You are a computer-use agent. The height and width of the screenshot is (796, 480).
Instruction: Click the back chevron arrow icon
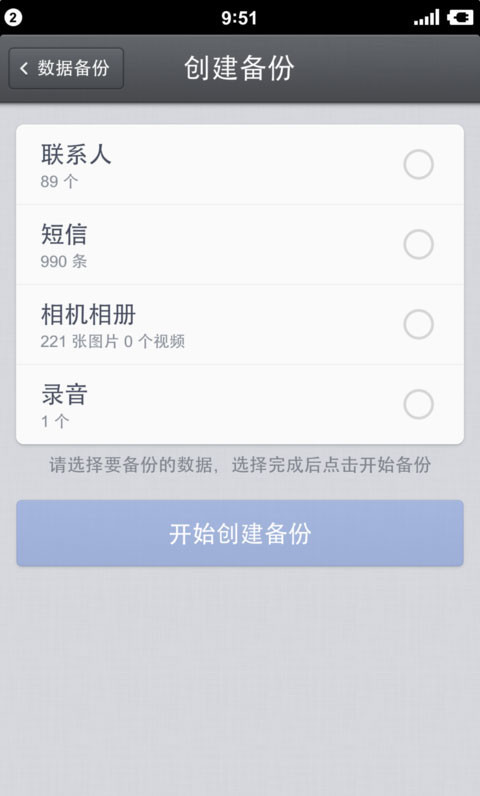point(24,68)
